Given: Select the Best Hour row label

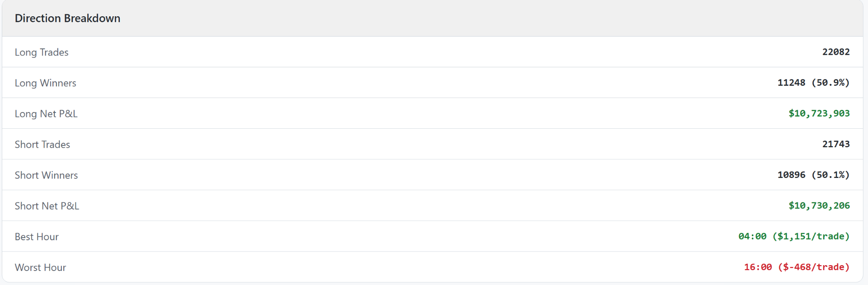Looking at the screenshot, I should pyautogui.click(x=37, y=237).
